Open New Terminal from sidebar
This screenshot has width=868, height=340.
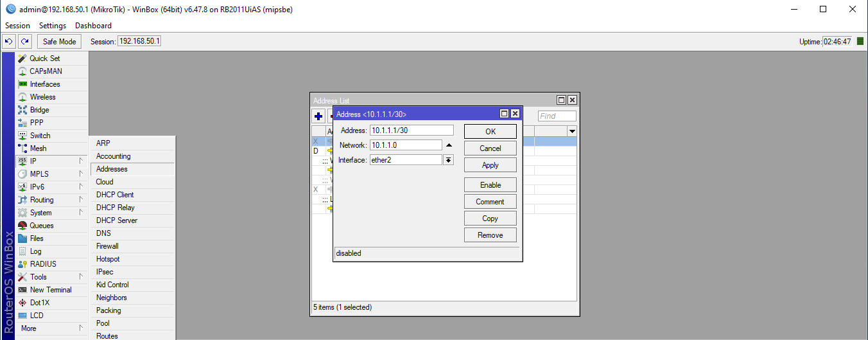pos(51,290)
